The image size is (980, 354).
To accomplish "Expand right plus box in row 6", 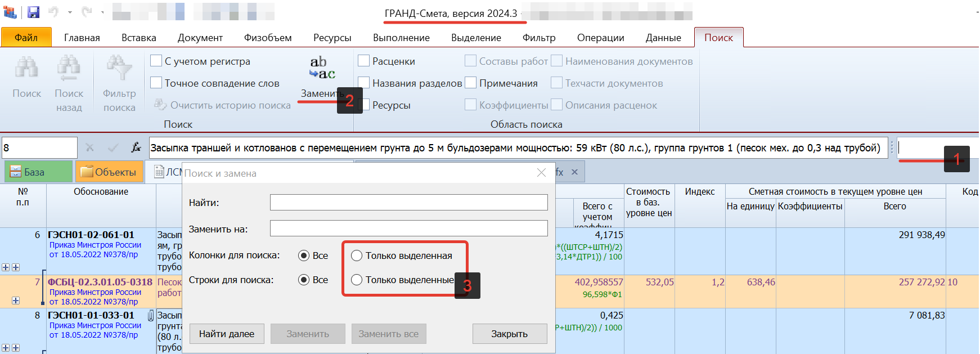I will [16, 267].
